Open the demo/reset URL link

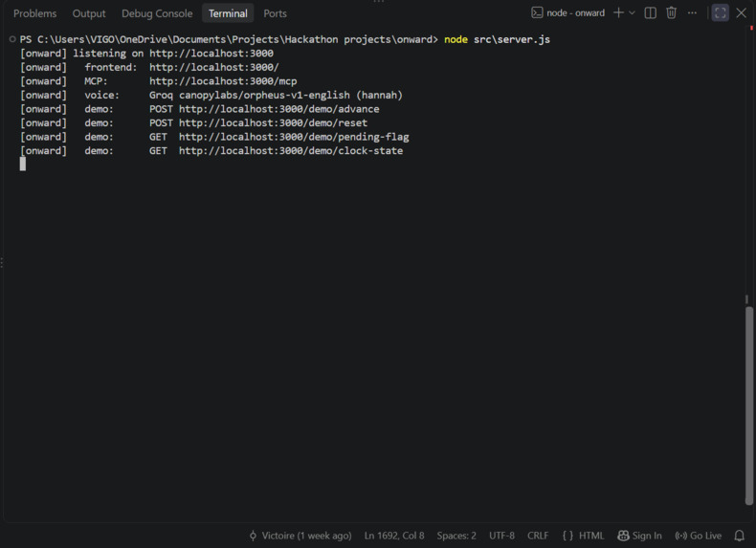tap(273, 123)
